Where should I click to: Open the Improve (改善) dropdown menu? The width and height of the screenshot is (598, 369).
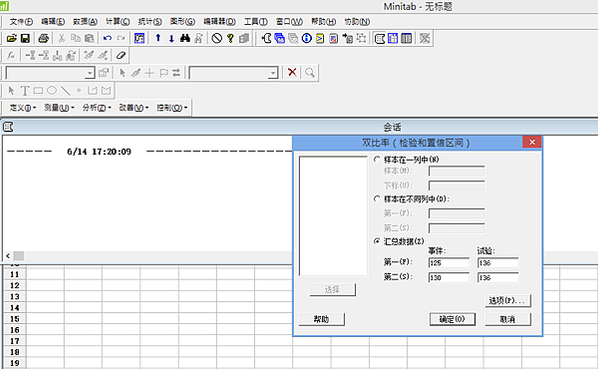coord(134,108)
